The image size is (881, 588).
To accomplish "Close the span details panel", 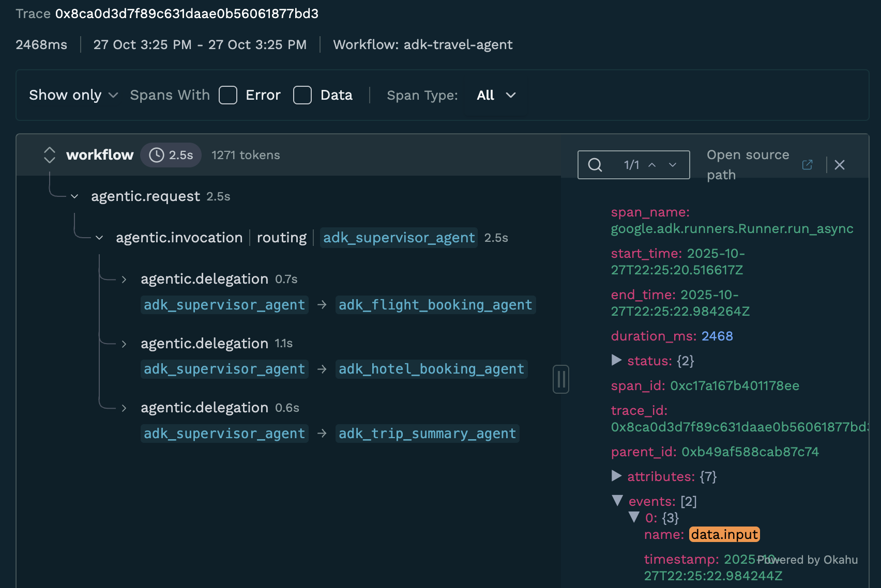I will pyautogui.click(x=840, y=164).
